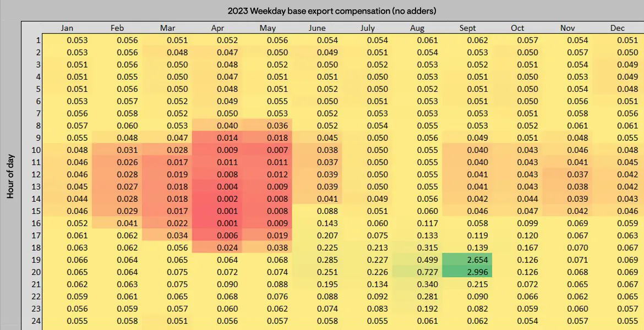Select the June hour 19 value 0.285
This screenshot has height=330, width=644.
pos(328,260)
